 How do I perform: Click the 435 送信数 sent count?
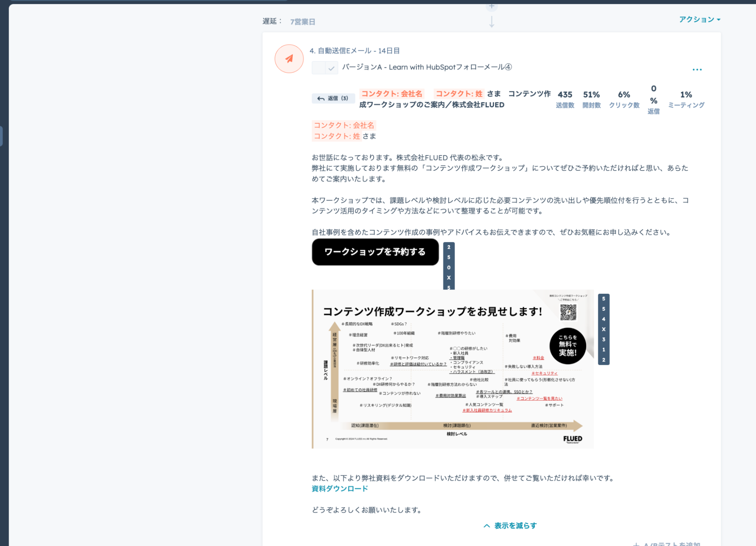coord(565,99)
